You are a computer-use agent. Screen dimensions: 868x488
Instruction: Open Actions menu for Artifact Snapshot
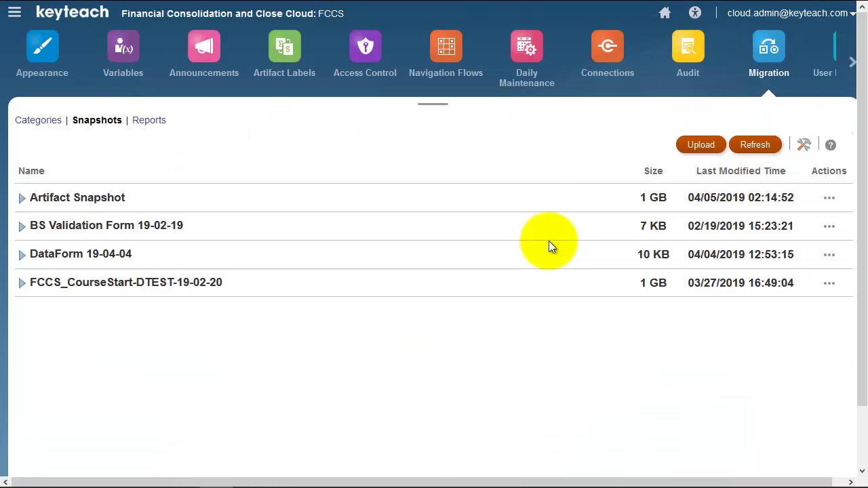point(829,198)
